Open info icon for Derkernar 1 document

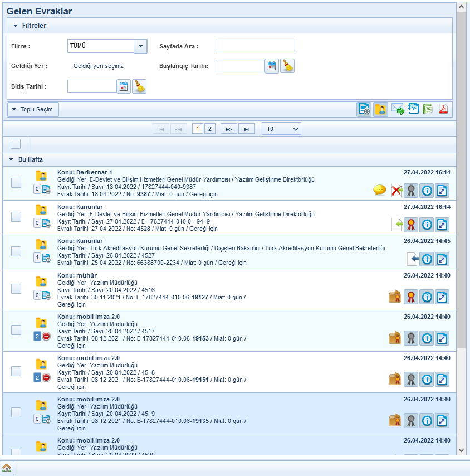coord(427,191)
